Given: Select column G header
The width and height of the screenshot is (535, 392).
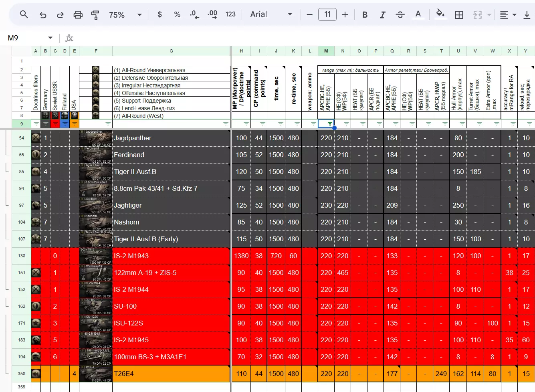Looking at the screenshot, I should click(172, 51).
